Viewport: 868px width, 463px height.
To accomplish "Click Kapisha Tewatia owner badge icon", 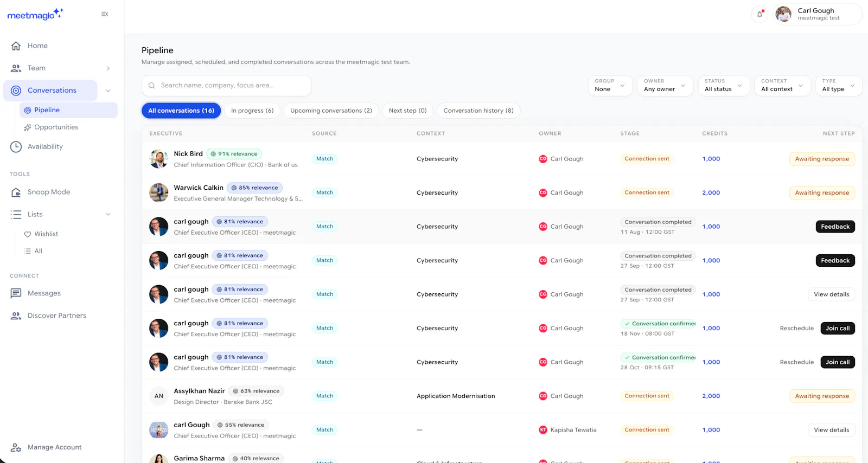I will coord(543,430).
